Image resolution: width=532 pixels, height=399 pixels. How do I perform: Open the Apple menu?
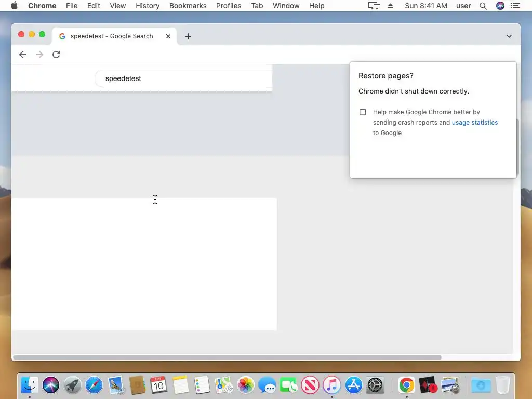pyautogui.click(x=14, y=6)
